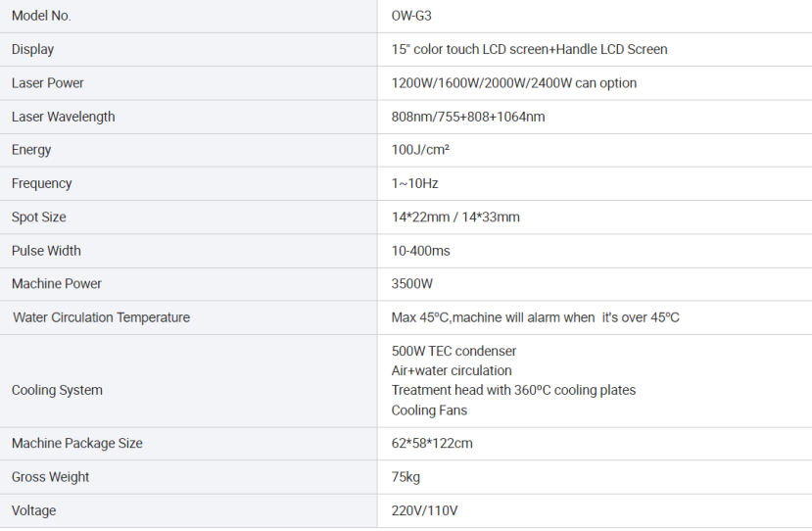Select the Machine Package Size value 62*58*122cm

[432, 444]
